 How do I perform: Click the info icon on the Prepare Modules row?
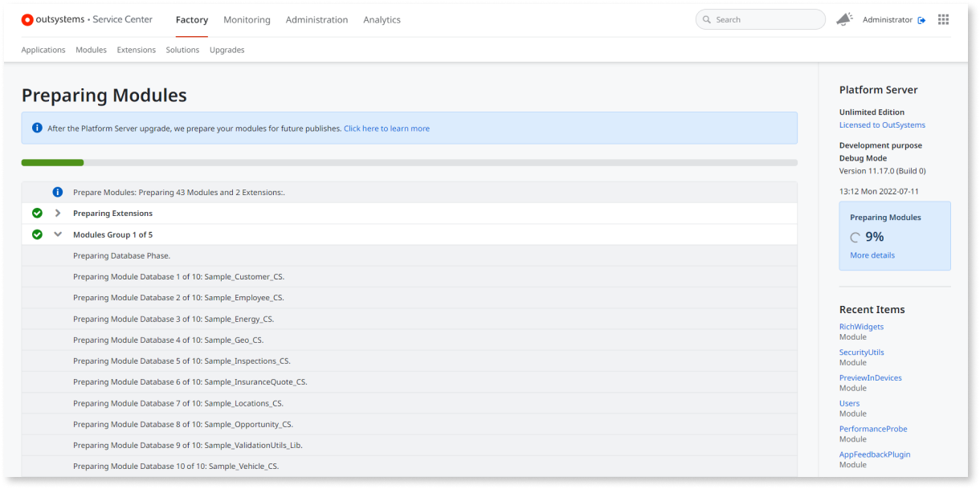(56, 191)
